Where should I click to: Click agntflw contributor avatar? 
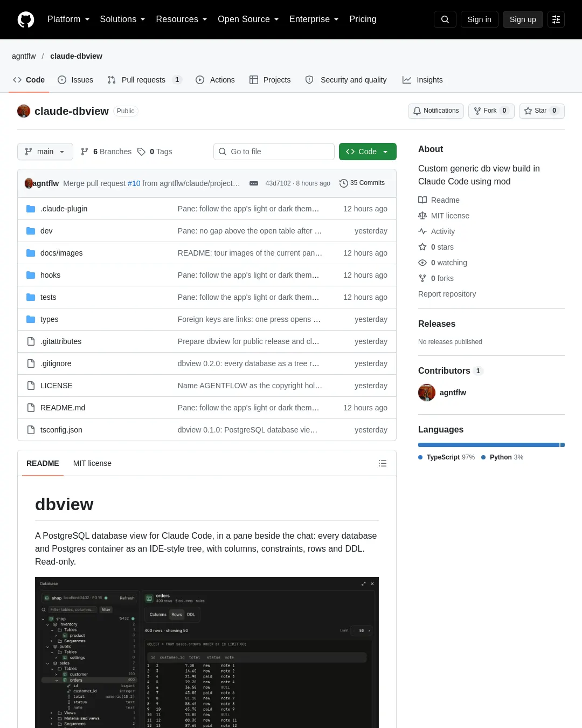point(427,393)
